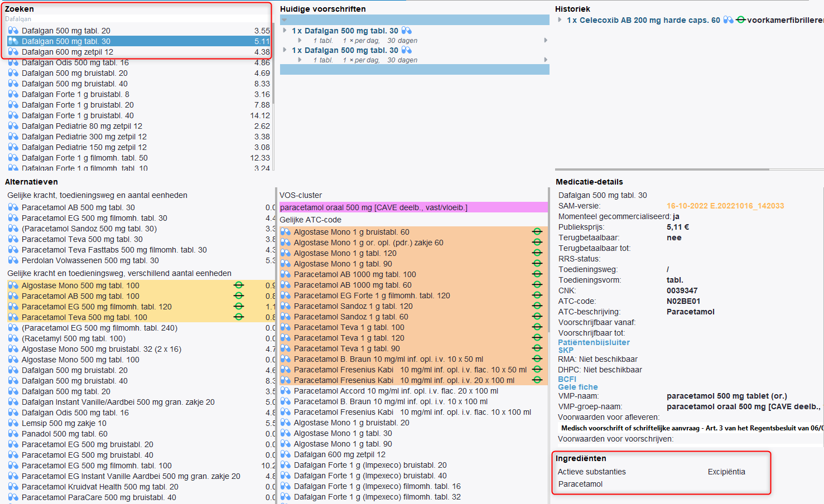Click the horizontal scrollbar under Historiek panel
This screenshot has height=504, width=824.
coord(662,169)
